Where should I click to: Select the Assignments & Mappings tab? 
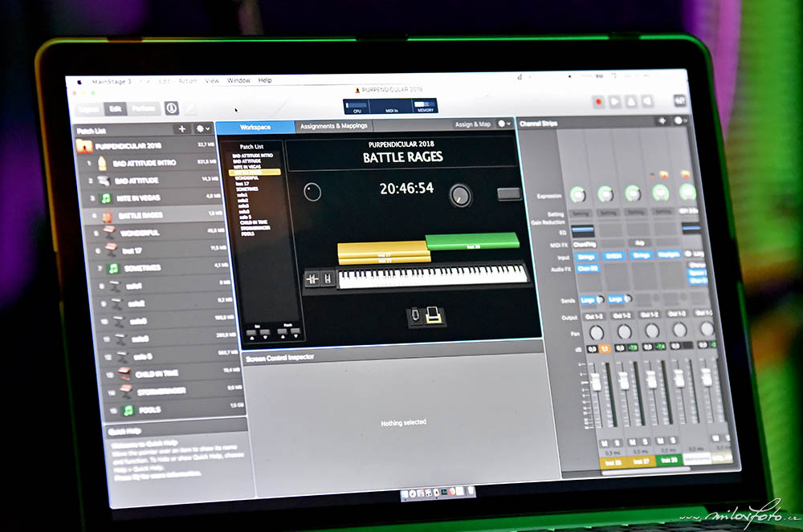tap(334, 126)
